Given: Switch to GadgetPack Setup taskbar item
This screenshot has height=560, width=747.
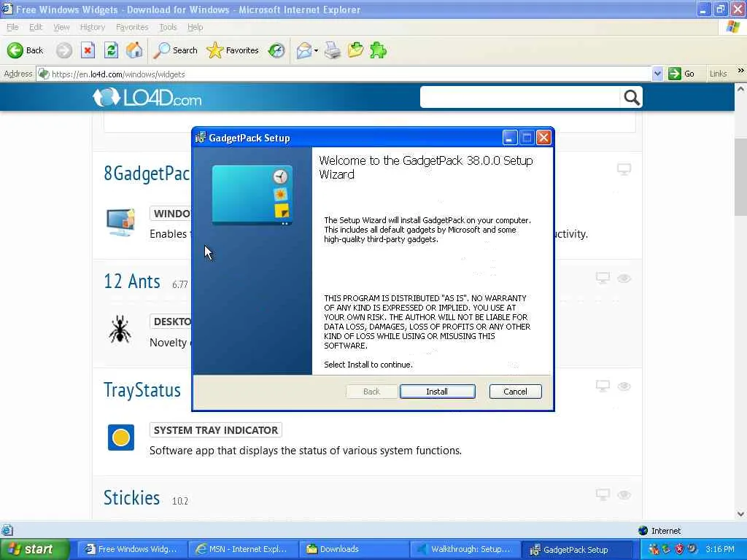Looking at the screenshot, I should point(576,549).
